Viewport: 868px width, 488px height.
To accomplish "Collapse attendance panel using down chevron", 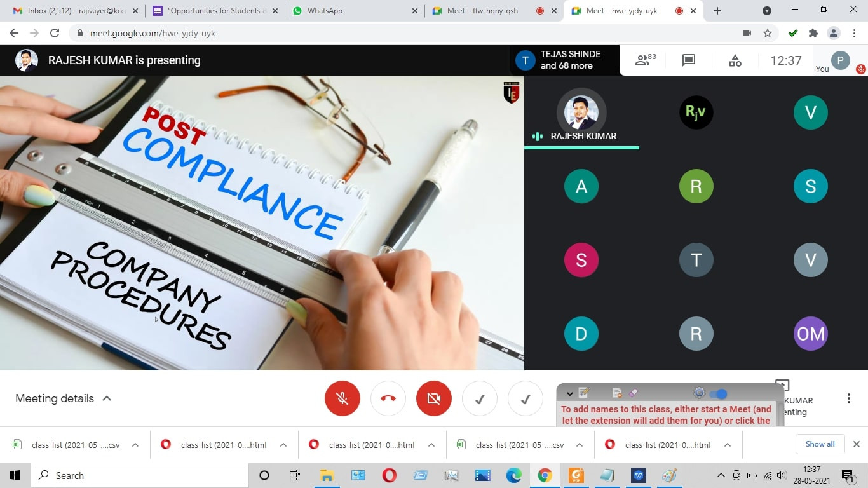I will 569,393.
